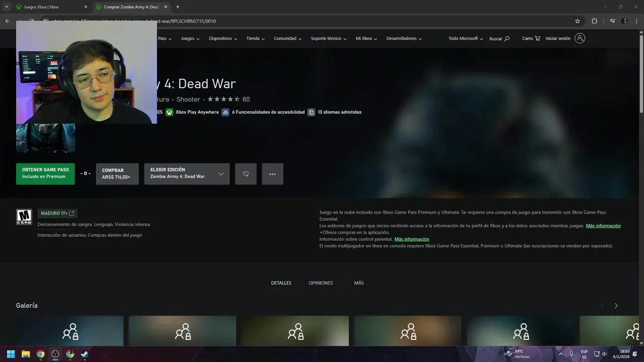Open the third locked gallery thumbnail

295,331
